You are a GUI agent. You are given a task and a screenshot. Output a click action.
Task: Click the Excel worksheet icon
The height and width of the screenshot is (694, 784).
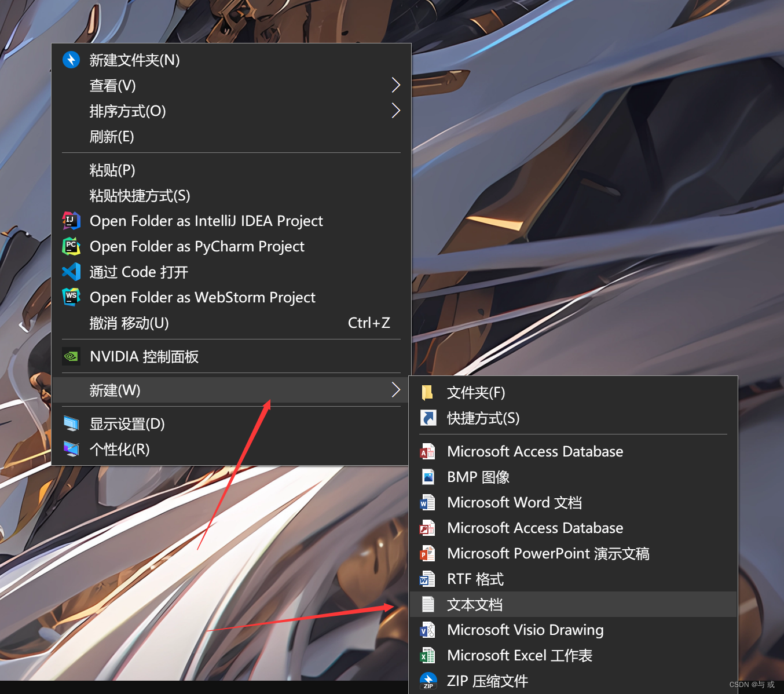click(427, 655)
